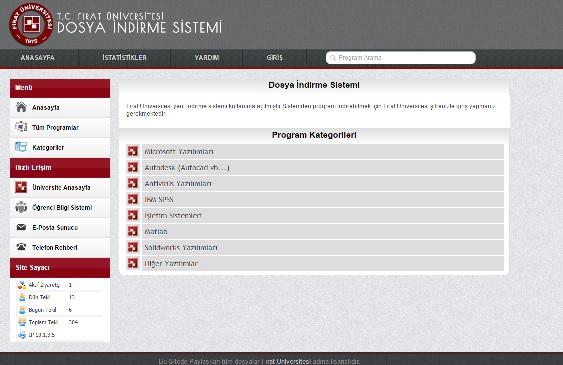Image resolution: width=563 pixels, height=365 pixels.
Task: Click the envelope icon beside E-Posta Sunucu
Action: (21, 227)
